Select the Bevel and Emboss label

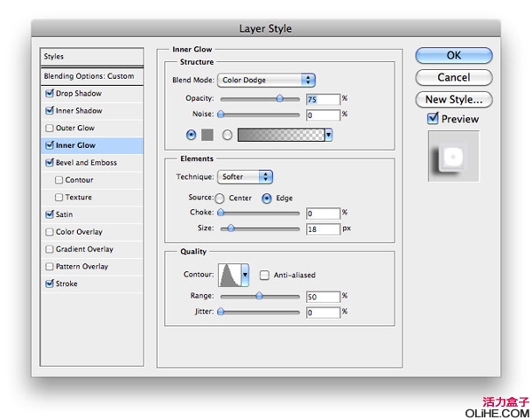86,163
